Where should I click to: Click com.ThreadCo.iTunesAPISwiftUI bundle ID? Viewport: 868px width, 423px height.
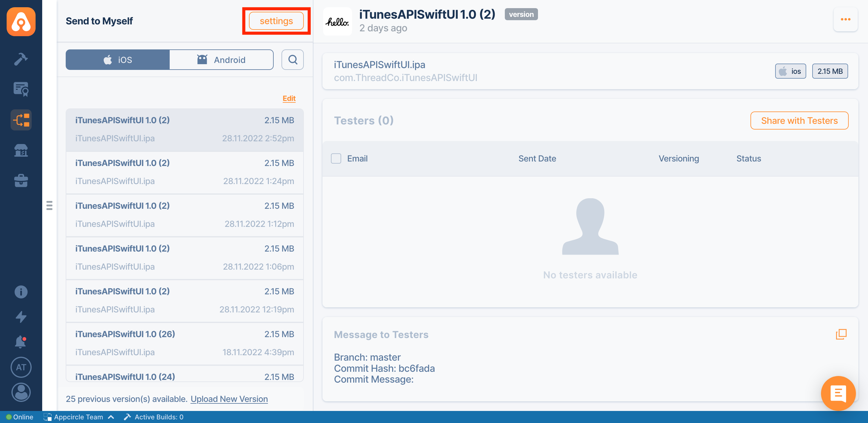click(405, 77)
